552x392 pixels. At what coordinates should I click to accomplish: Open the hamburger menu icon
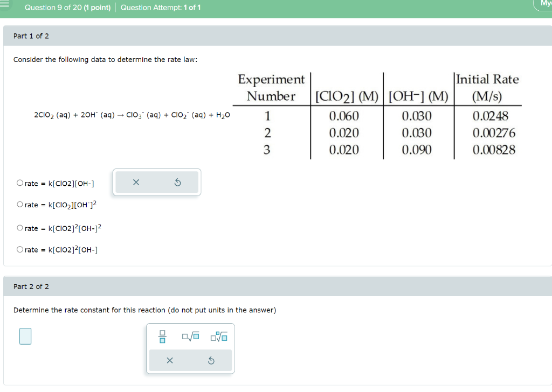4,4
